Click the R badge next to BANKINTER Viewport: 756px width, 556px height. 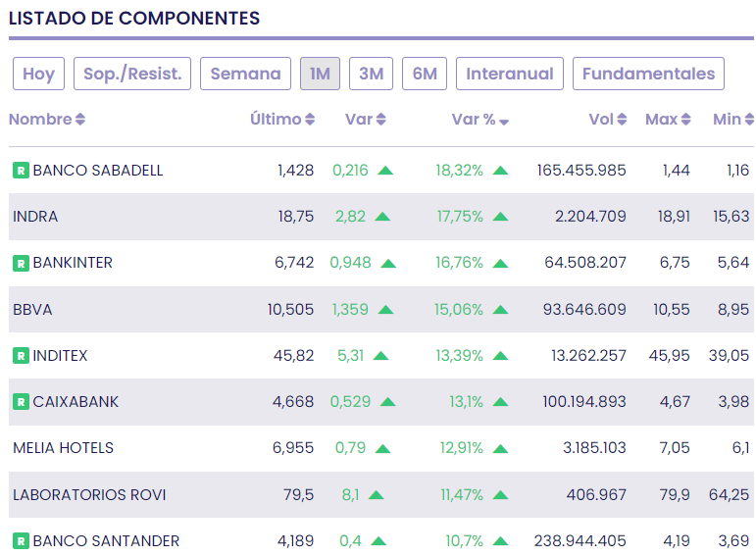point(21,263)
